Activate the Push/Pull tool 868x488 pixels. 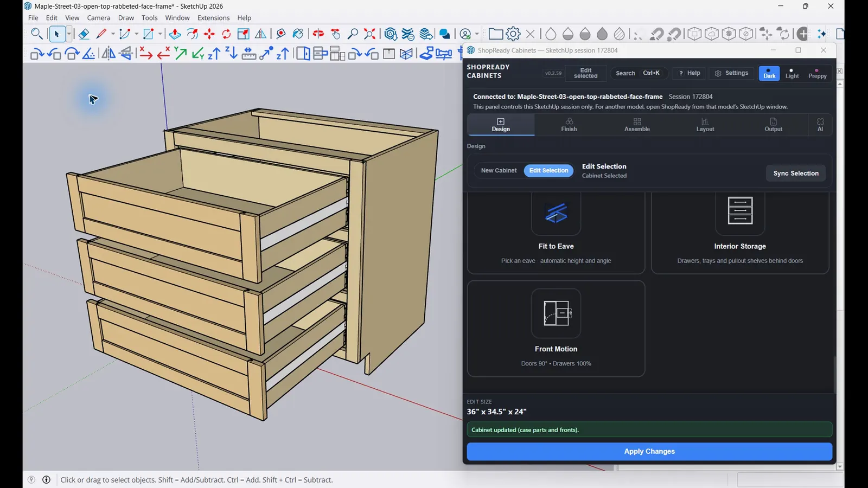click(x=175, y=34)
